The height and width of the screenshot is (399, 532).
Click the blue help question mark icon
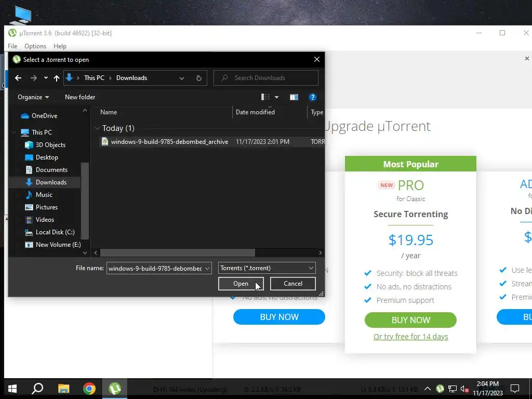(x=312, y=97)
